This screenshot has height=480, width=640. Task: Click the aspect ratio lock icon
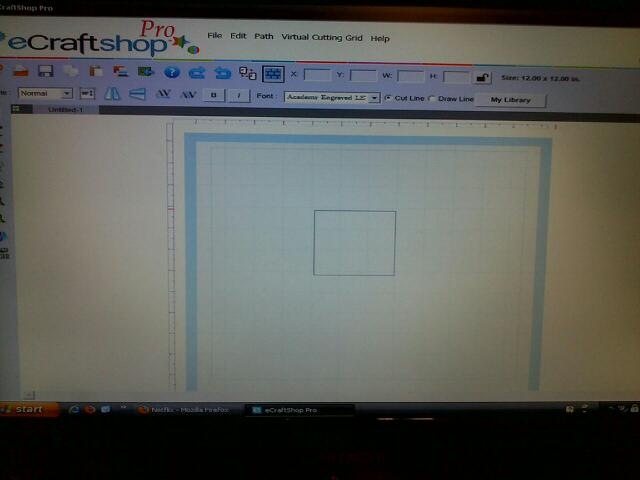pos(482,78)
